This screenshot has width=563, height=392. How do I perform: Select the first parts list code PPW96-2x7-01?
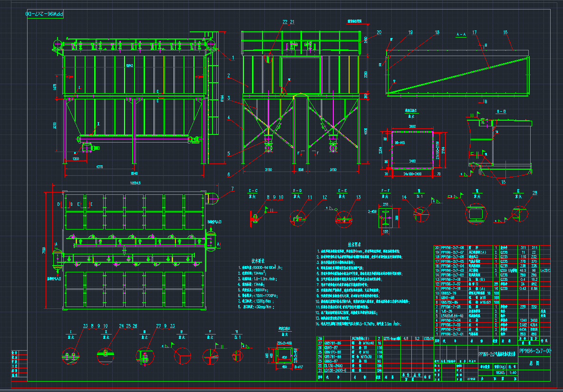pyautogui.click(x=452, y=334)
